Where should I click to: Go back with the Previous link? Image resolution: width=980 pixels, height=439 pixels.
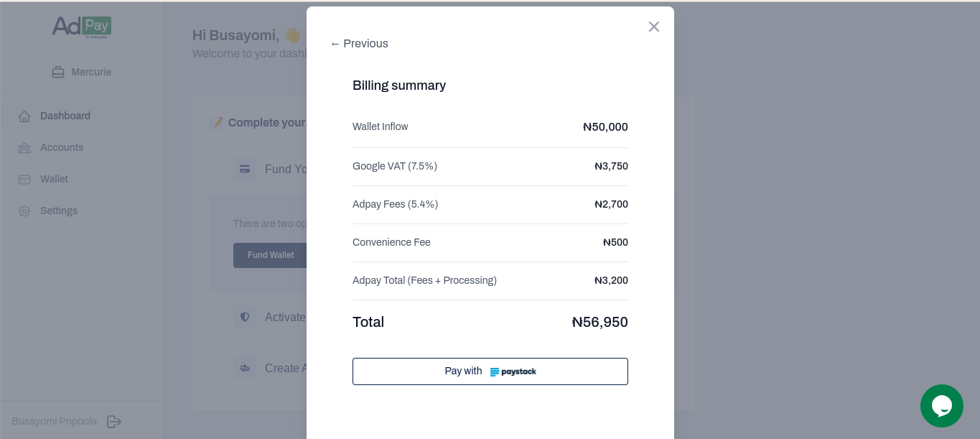359,44
